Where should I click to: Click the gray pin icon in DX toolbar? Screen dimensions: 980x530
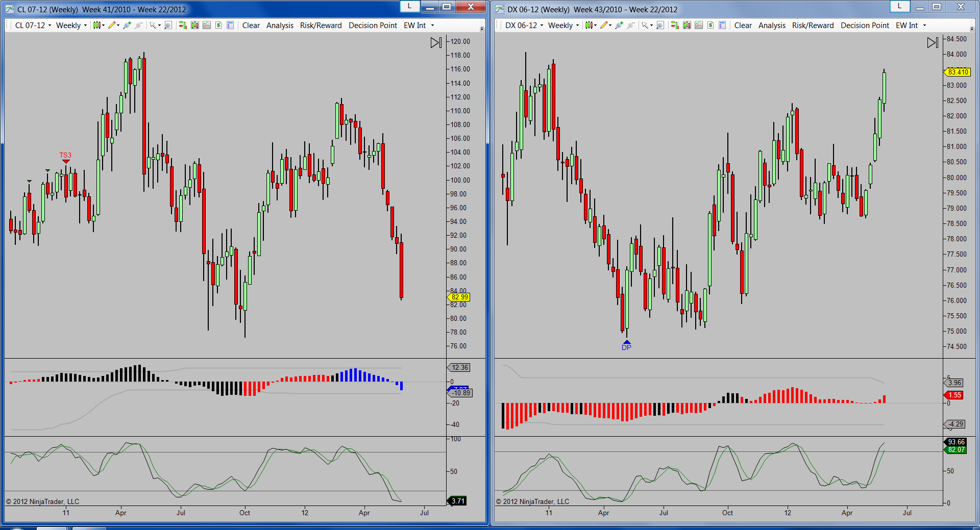[x=631, y=25]
